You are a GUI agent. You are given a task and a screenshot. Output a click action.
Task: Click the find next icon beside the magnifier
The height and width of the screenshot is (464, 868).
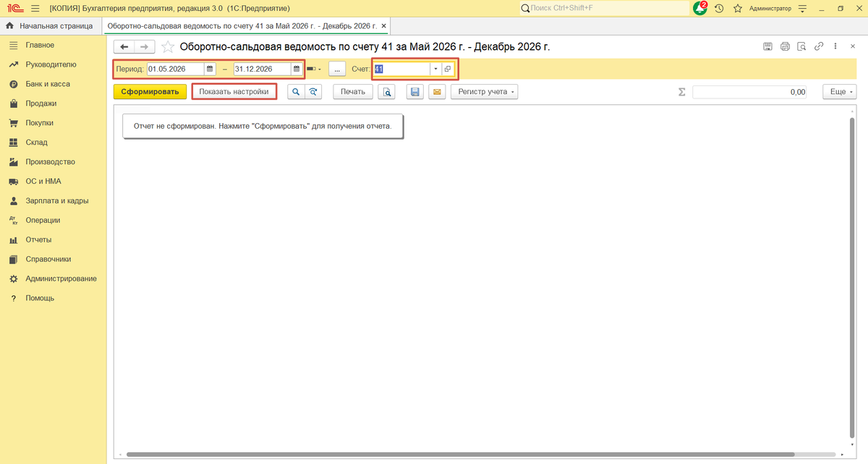(x=312, y=92)
